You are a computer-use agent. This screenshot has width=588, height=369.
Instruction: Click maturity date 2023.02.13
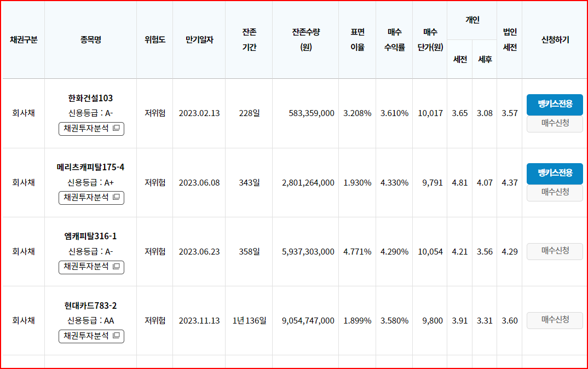[x=199, y=113]
